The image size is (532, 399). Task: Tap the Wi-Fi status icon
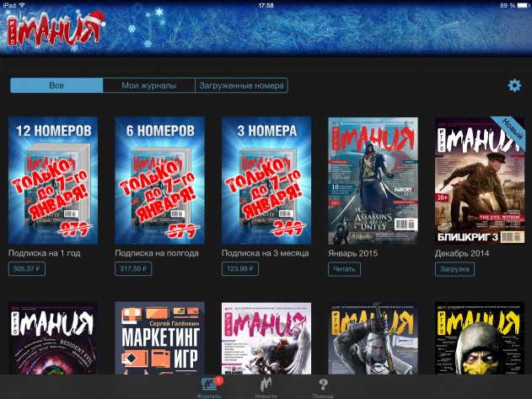click(22, 5)
